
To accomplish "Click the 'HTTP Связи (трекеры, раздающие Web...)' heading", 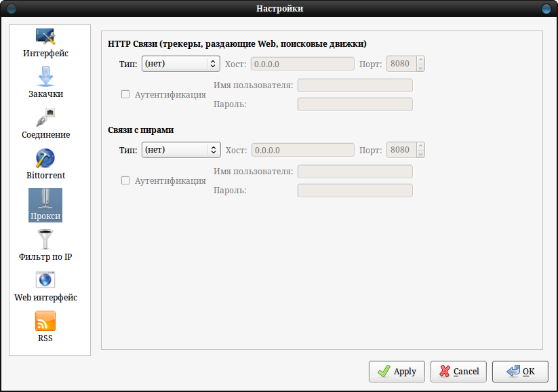I will coord(237,44).
